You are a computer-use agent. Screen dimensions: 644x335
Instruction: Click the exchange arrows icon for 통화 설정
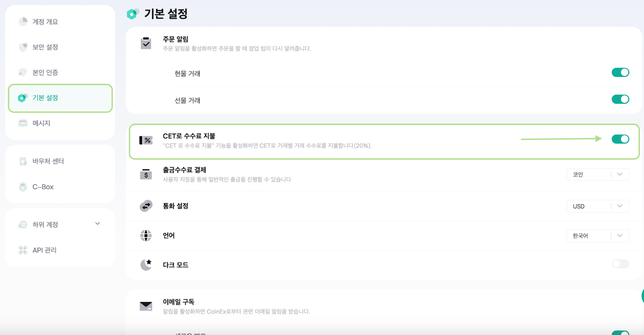pyautogui.click(x=146, y=206)
